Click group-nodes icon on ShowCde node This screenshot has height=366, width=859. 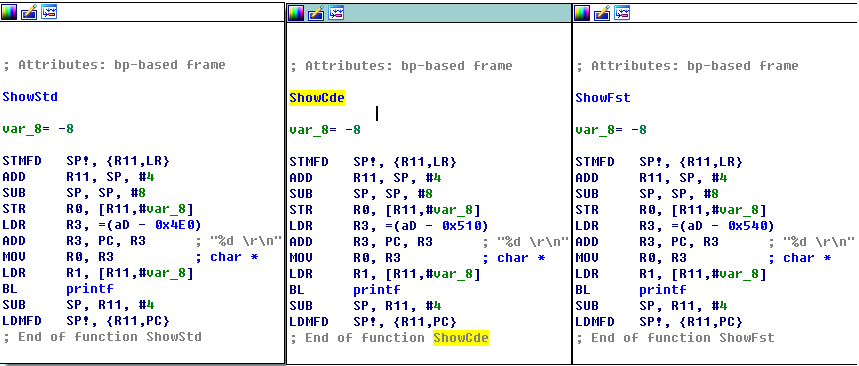tap(336, 13)
